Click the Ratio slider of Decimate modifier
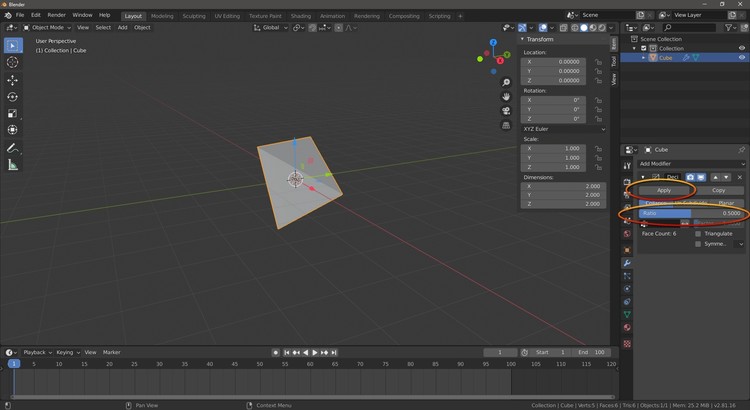 click(690, 213)
